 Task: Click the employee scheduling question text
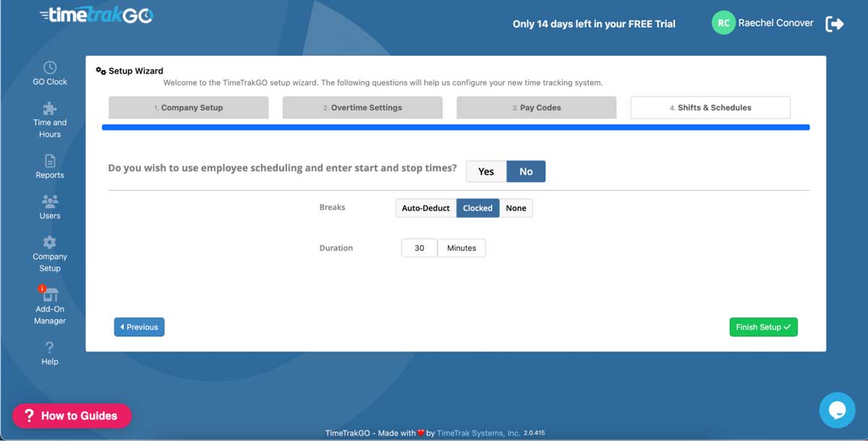pyautogui.click(x=282, y=168)
